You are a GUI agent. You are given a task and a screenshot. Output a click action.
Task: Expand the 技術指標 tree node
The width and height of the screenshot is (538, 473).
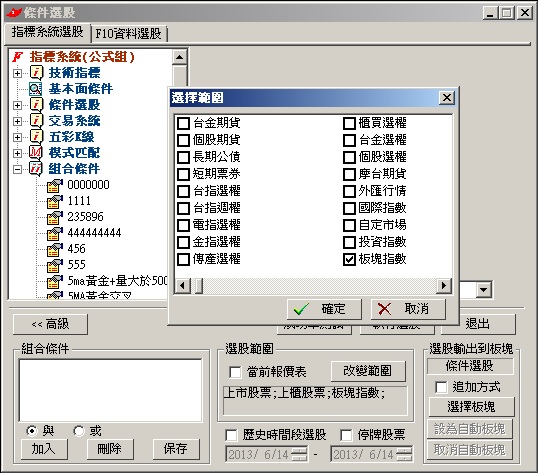click(17, 73)
